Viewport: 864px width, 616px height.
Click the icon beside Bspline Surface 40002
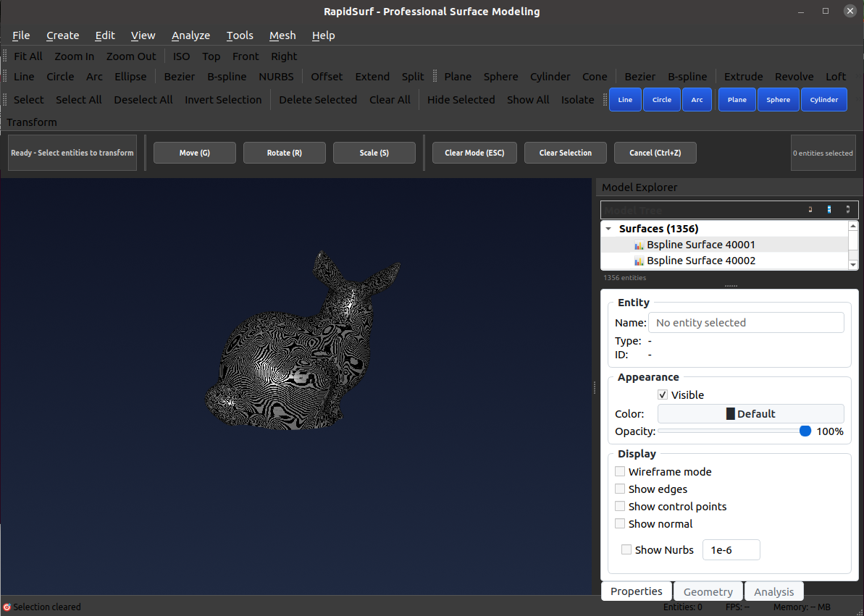click(639, 261)
